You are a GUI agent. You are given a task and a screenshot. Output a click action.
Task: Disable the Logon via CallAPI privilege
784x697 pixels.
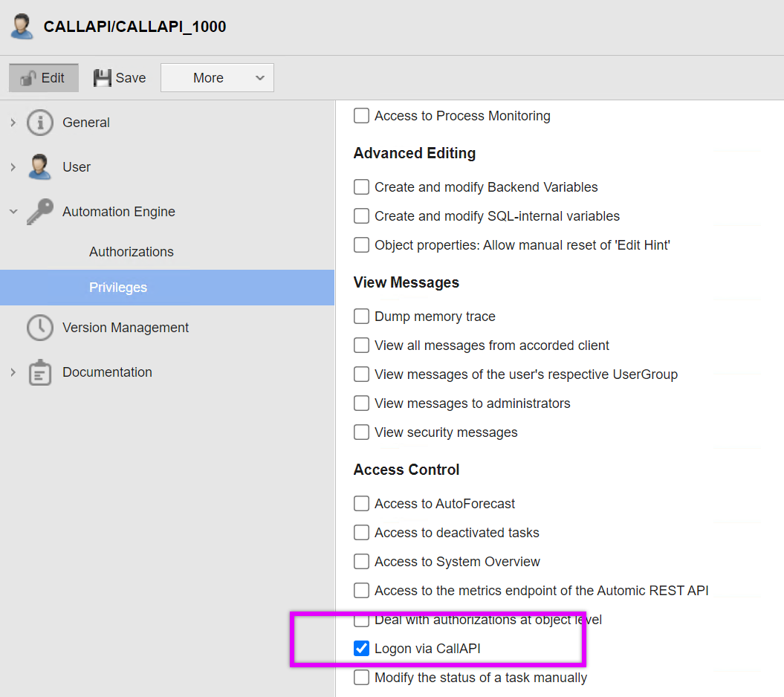click(361, 648)
